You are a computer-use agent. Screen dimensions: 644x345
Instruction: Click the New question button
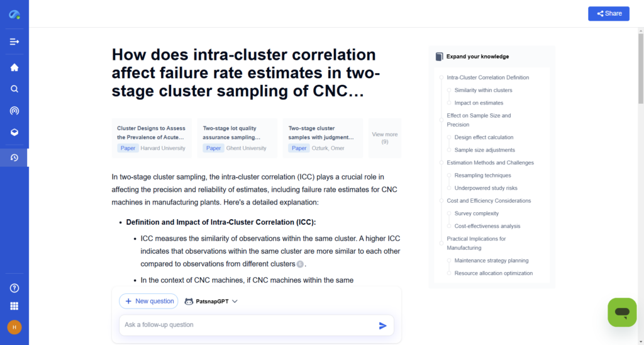click(x=149, y=301)
